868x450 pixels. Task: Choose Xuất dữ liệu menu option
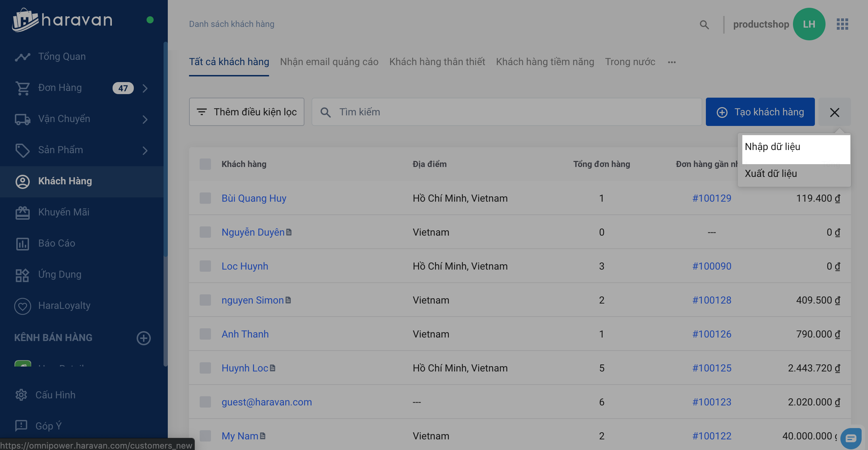pyautogui.click(x=771, y=173)
